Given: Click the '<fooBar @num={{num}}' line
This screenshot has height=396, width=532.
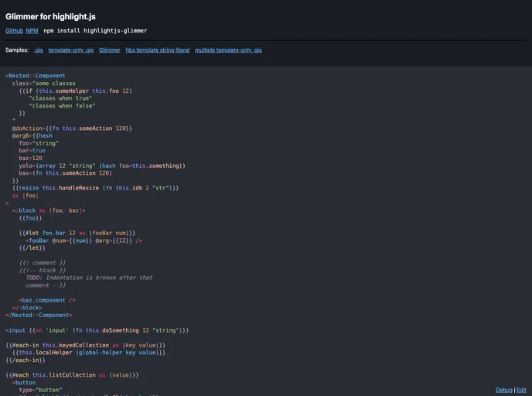Looking at the screenshot, I should pos(84,241).
